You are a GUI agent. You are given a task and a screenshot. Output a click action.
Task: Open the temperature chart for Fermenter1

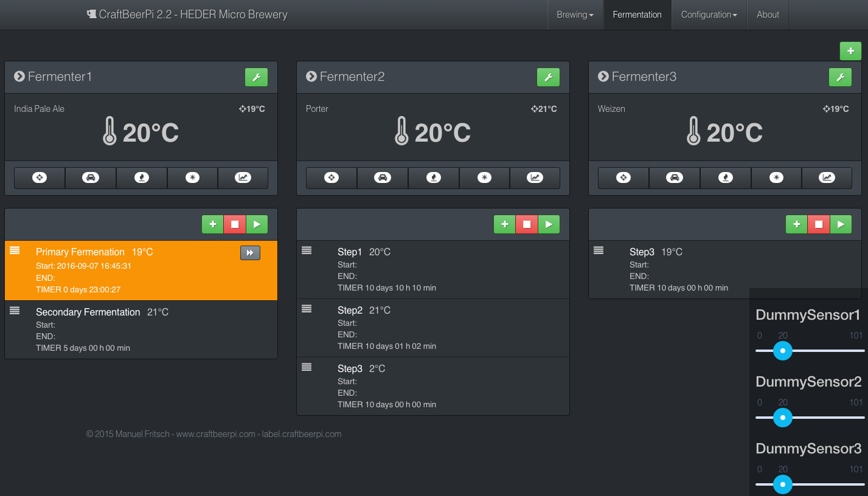pyautogui.click(x=243, y=177)
